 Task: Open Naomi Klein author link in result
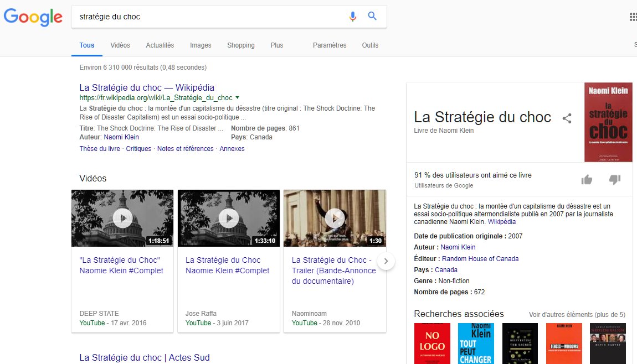[x=121, y=137]
